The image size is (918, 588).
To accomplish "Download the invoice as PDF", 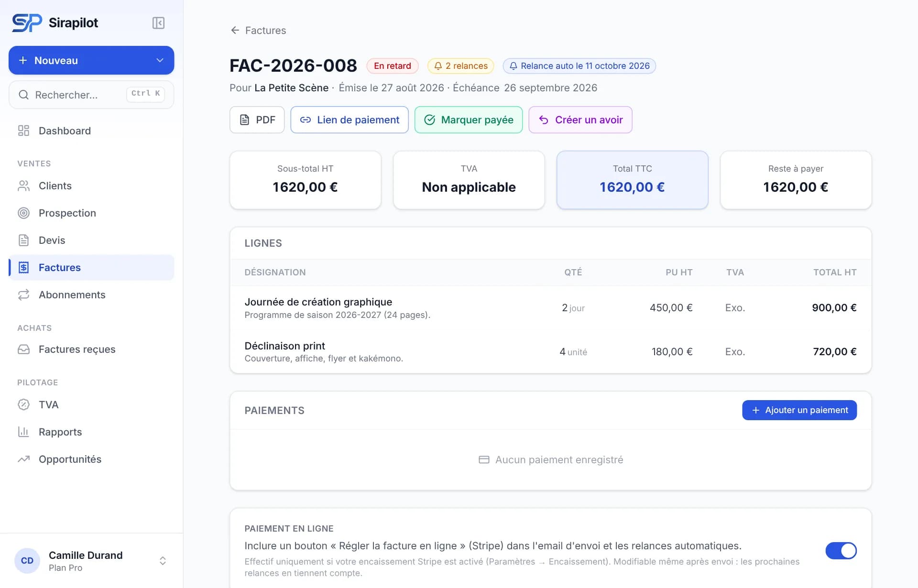I will [257, 120].
